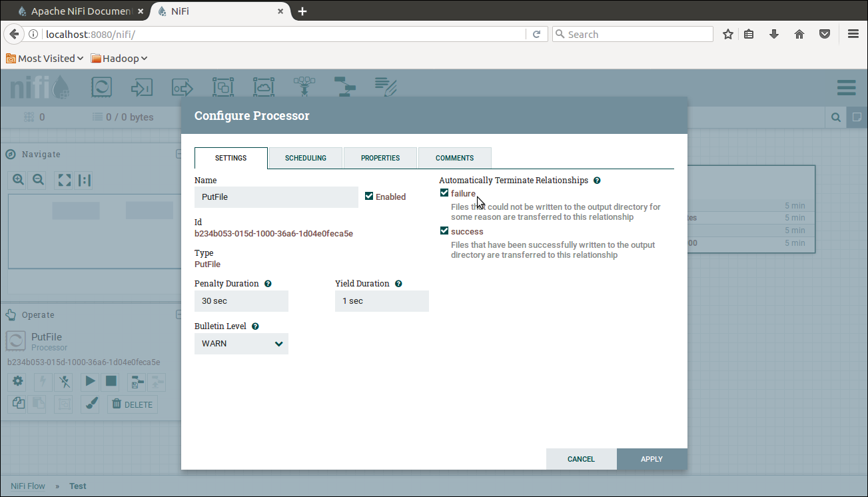This screenshot has width=868, height=497.
Task: Click the APPLY button to save changes
Action: (651, 459)
